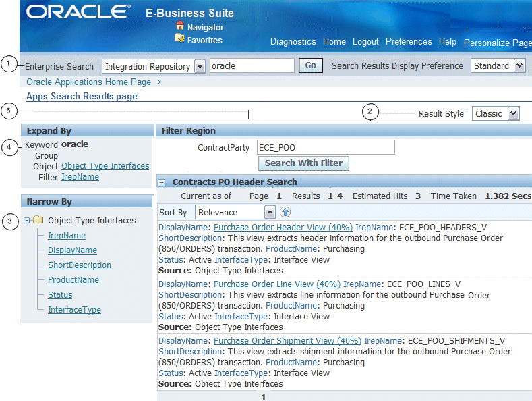Click the ContractParty input field
Image resolution: width=532 pixels, height=401 pixels.
tap(326, 147)
